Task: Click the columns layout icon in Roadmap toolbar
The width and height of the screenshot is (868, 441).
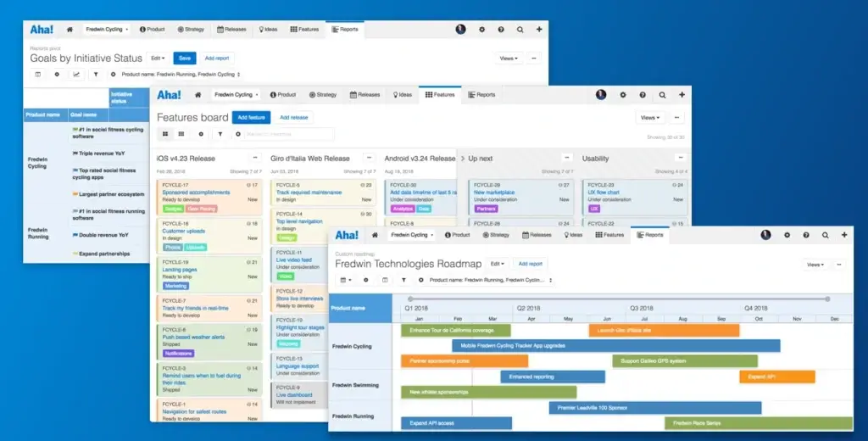Action: (x=385, y=281)
